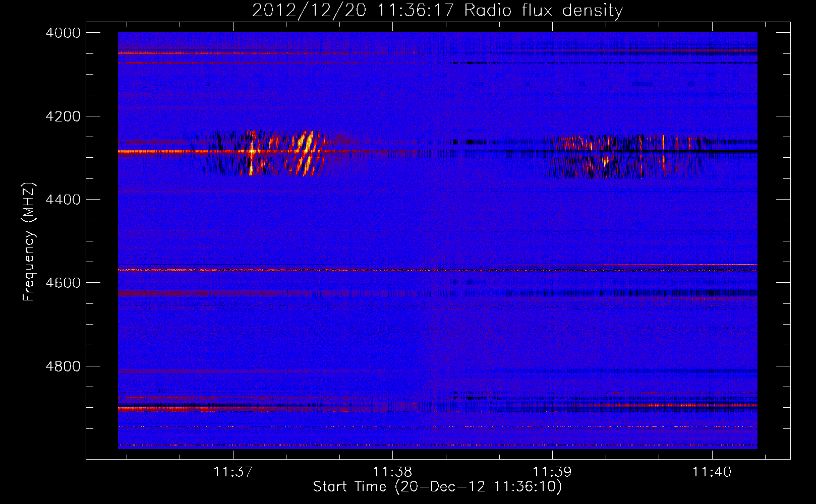Click the second radio burst after 11:39
The image size is (816, 504).
click(x=625, y=156)
